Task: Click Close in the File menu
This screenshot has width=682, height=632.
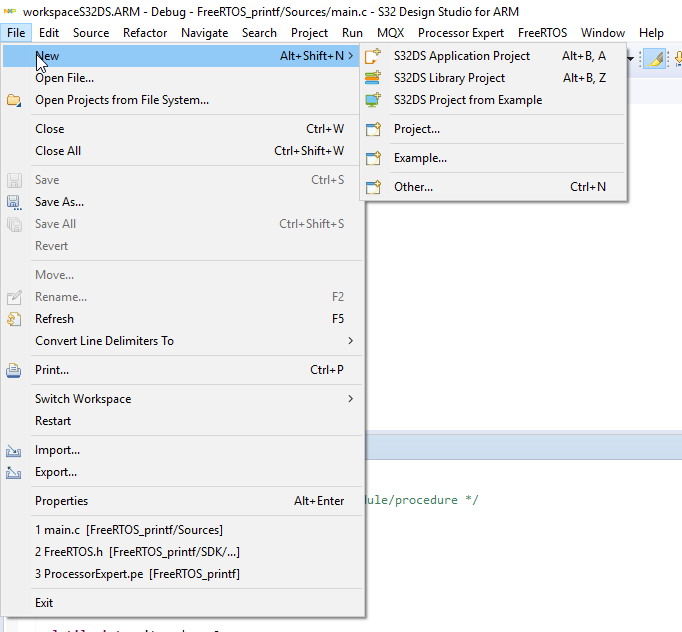Action: click(x=183, y=129)
